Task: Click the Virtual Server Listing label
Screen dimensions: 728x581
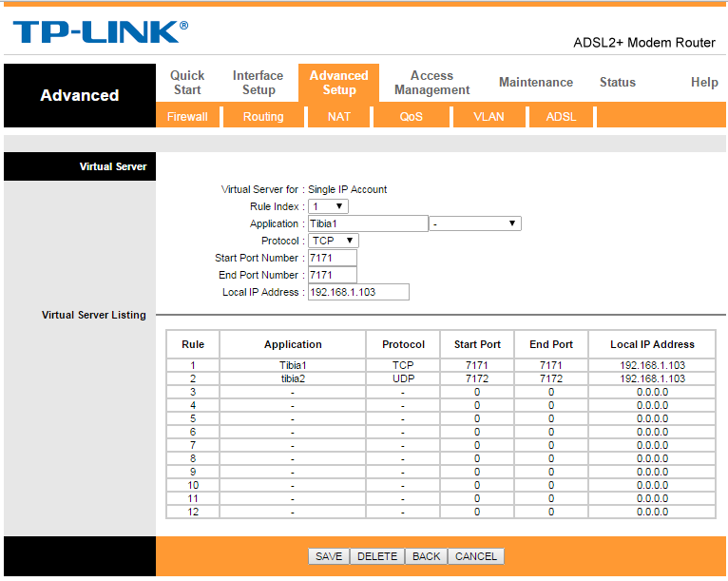Action: [x=94, y=315]
